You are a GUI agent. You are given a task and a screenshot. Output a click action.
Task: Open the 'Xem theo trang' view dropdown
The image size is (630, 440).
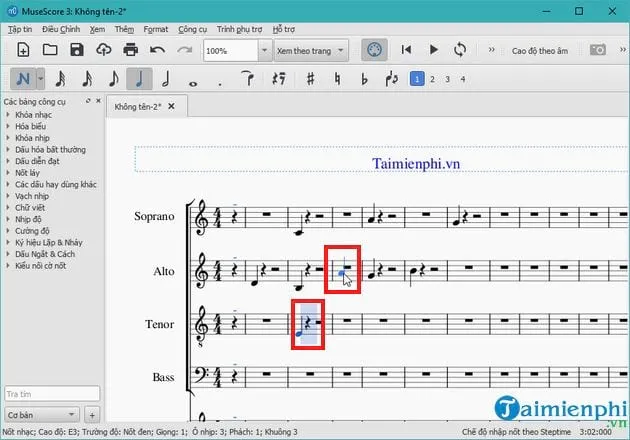click(x=341, y=49)
